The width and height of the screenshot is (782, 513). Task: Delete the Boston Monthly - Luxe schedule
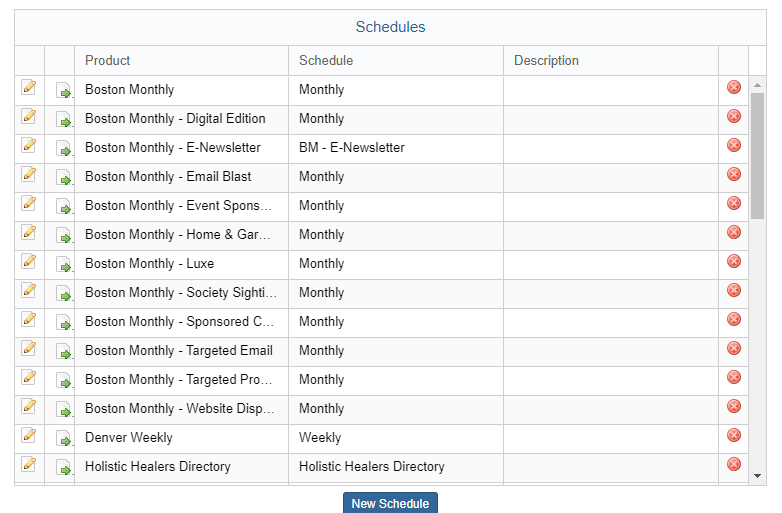coord(734,261)
